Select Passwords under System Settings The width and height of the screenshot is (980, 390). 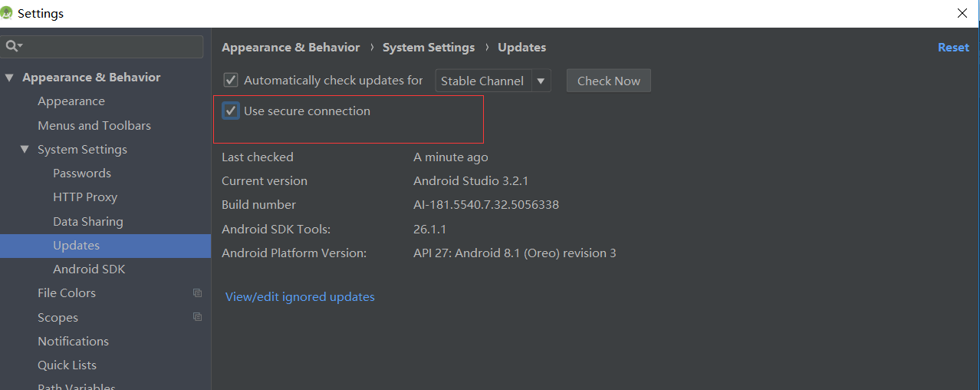pyautogui.click(x=82, y=174)
